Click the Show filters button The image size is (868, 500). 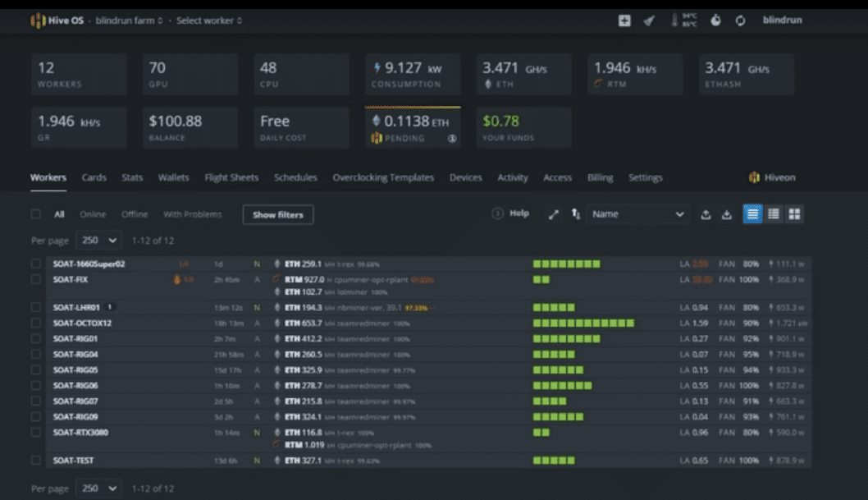(x=278, y=215)
